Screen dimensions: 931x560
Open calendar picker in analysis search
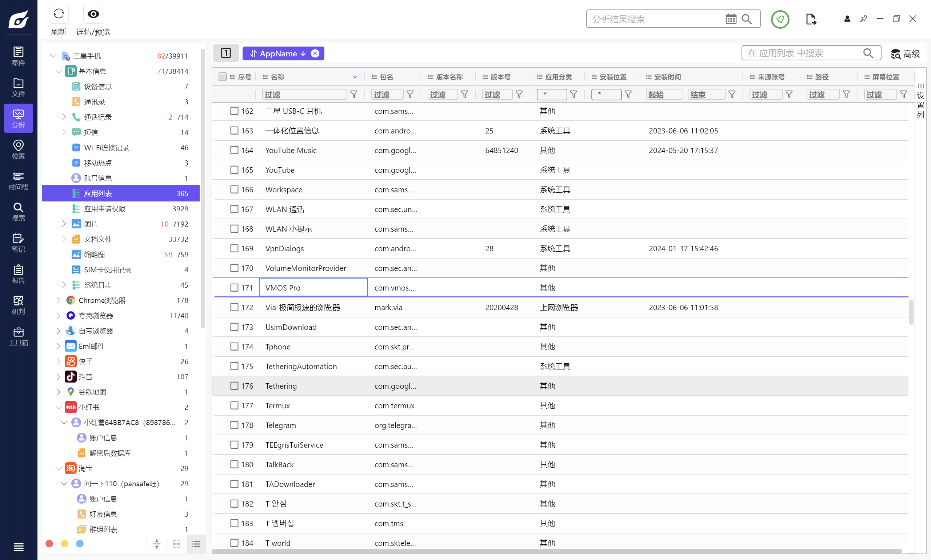point(731,19)
